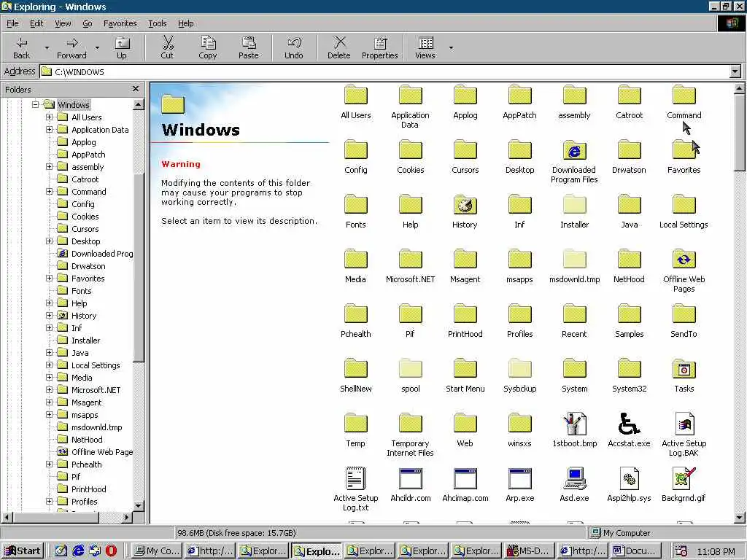Open the Back history dropdown arrow
Image resolution: width=747 pixels, height=560 pixels.
[x=47, y=47]
